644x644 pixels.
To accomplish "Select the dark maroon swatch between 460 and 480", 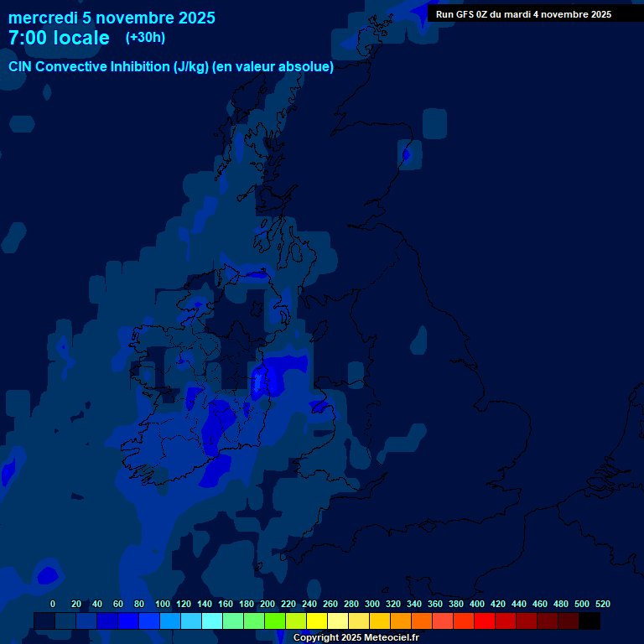I will [548, 621].
